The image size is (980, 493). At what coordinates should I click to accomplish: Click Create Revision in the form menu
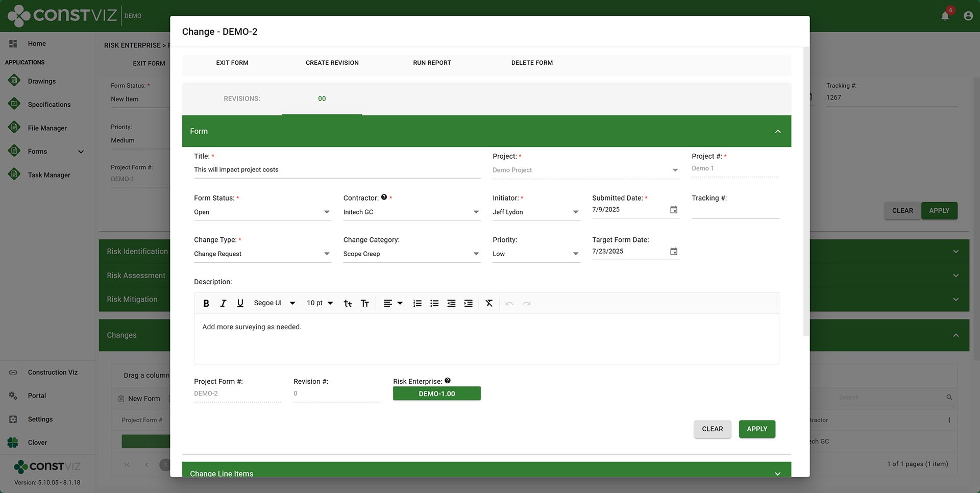click(x=332, y=63)
